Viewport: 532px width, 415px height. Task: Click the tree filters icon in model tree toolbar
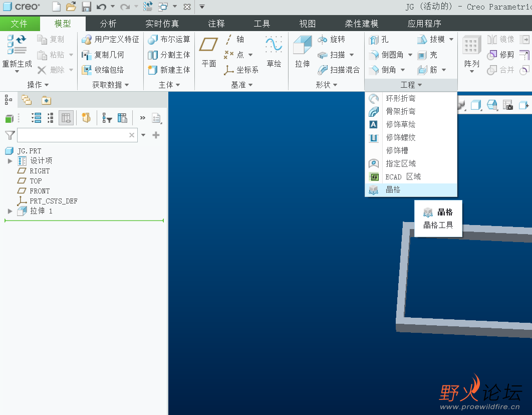[x=107, y=118]
